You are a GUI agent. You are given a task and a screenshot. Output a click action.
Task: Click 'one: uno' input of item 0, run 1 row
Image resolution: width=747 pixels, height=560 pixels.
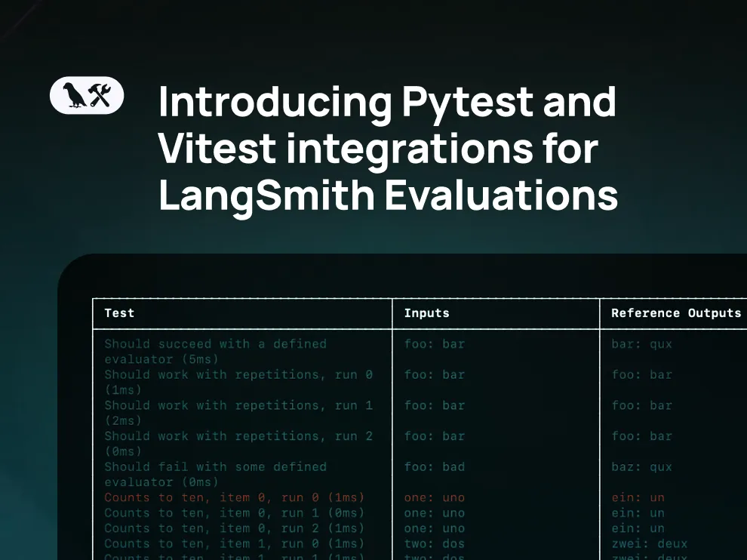point(435,512)
